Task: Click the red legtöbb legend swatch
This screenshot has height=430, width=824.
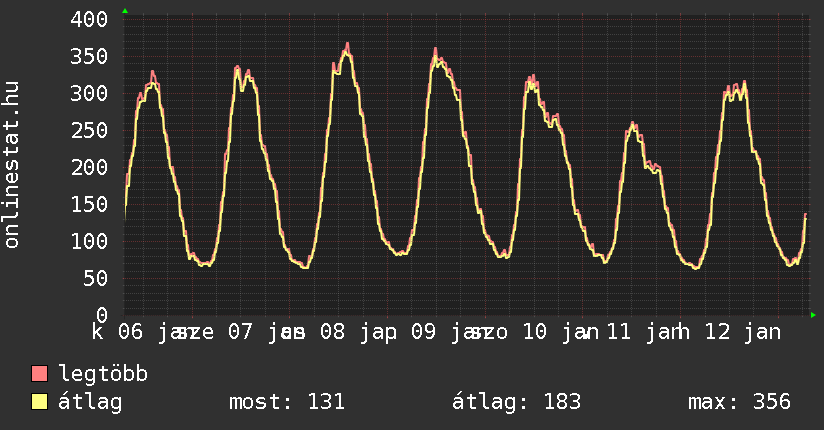Action: [40, 374]
